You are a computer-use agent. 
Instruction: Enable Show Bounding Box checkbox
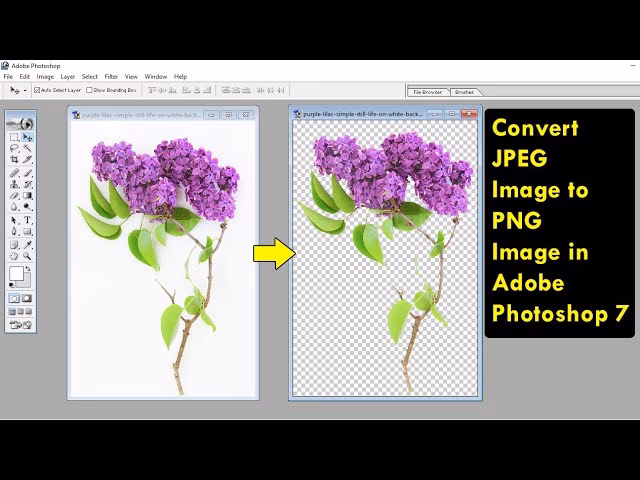[x=89, y=90]
